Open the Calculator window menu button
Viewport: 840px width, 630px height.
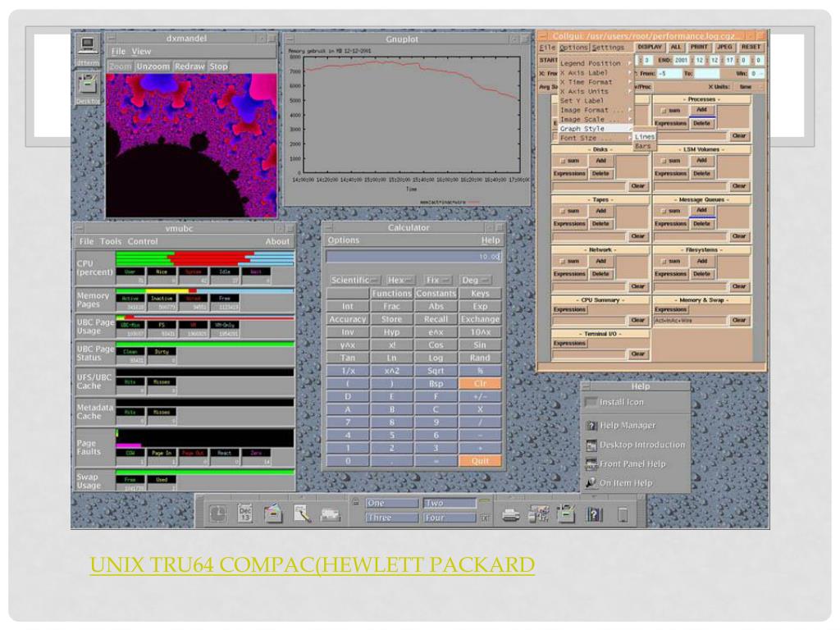[328, 228]
